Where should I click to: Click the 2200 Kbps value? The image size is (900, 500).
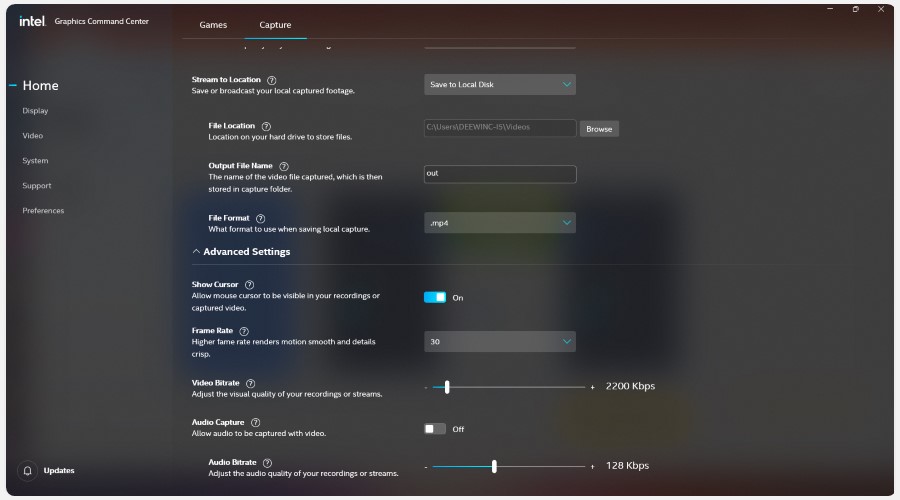point(630,386)
